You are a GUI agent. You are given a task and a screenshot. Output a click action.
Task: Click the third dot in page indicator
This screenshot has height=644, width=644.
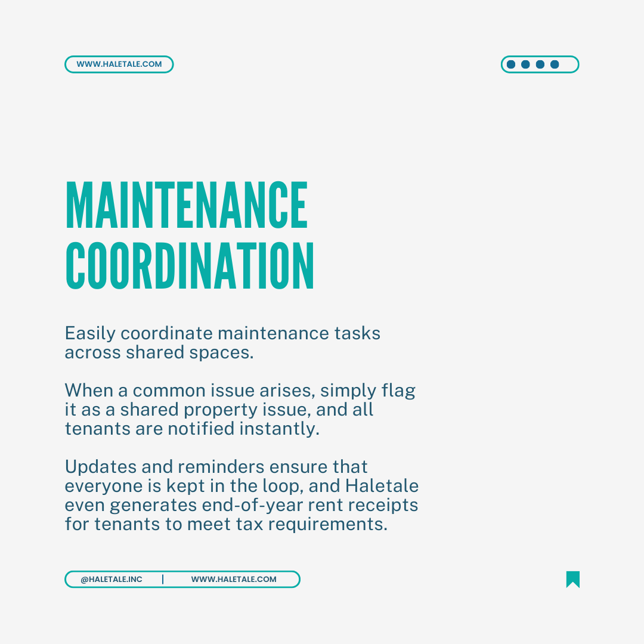(540, 64)
